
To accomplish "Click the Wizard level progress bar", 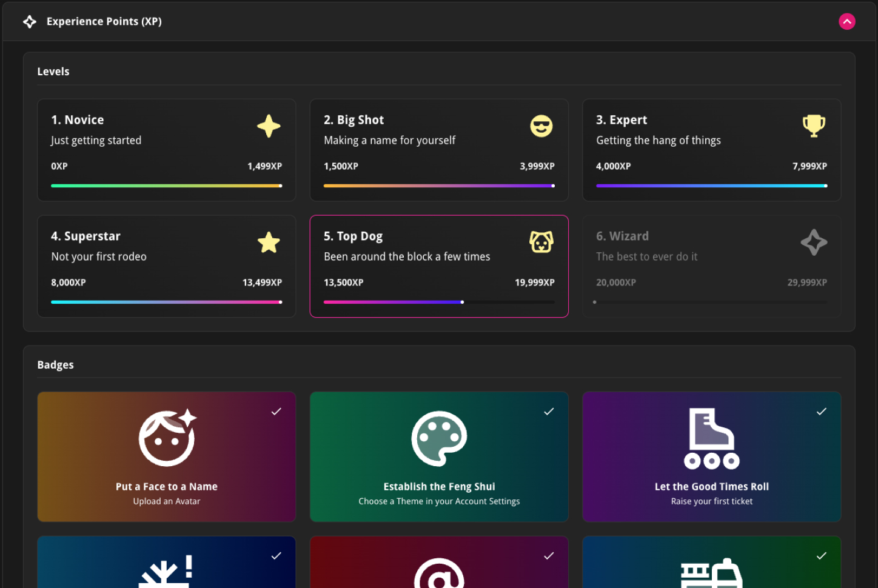I will click(710, 302).
